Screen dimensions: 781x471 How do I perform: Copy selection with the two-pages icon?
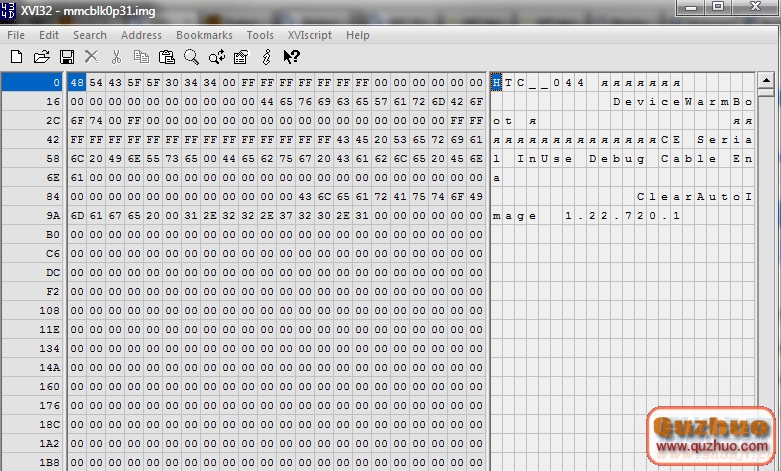(141, 57)
